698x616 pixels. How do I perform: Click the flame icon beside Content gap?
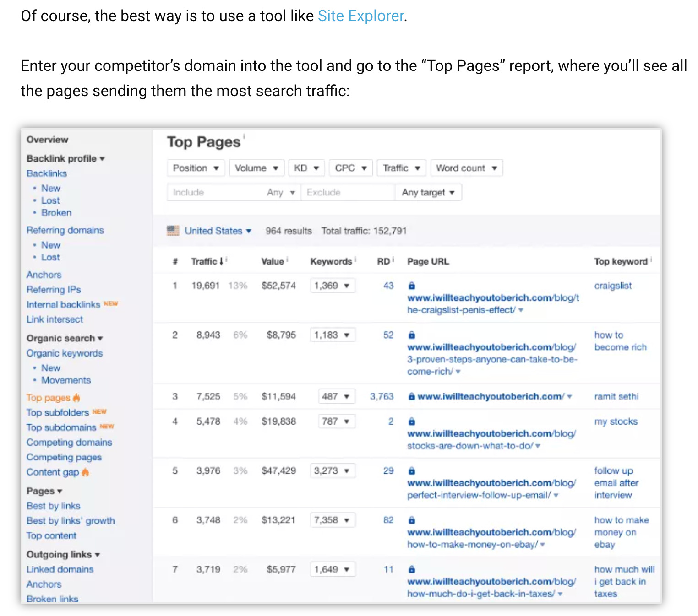point(85,472)
